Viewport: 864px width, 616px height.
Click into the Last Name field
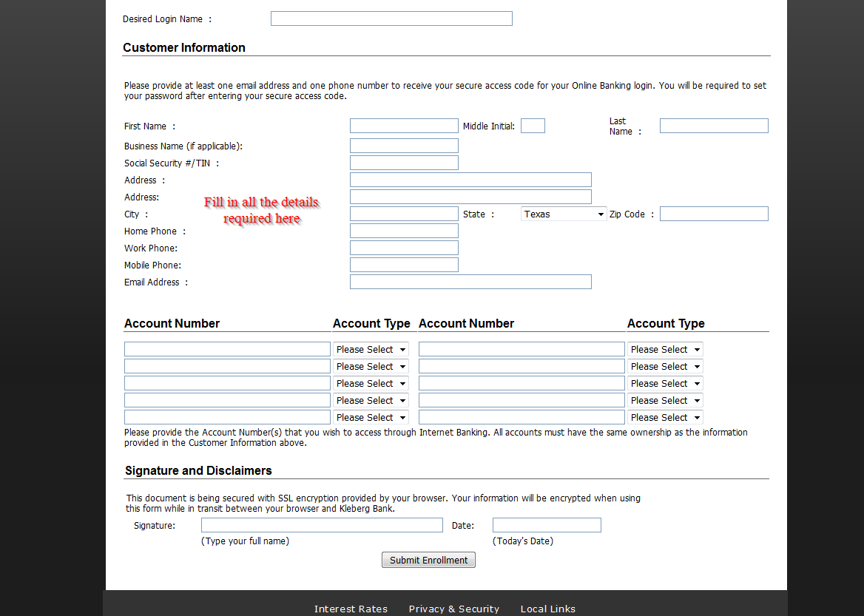714,126
